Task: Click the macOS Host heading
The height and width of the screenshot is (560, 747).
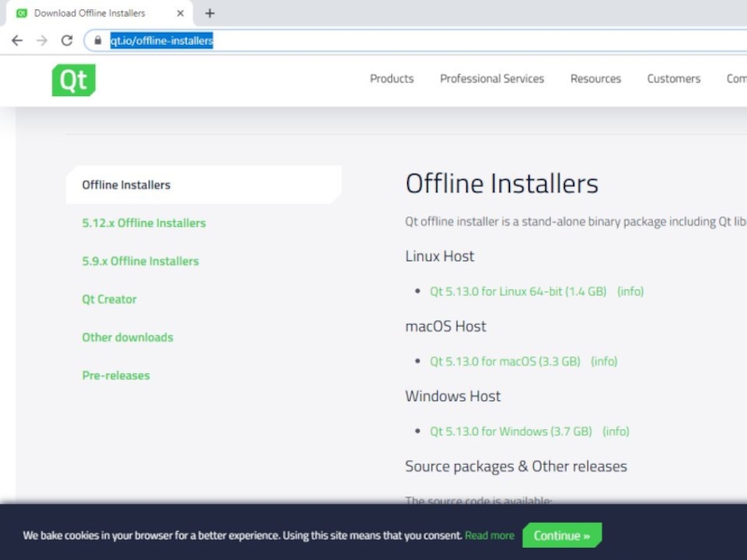Action: click(x=445, y=326)
